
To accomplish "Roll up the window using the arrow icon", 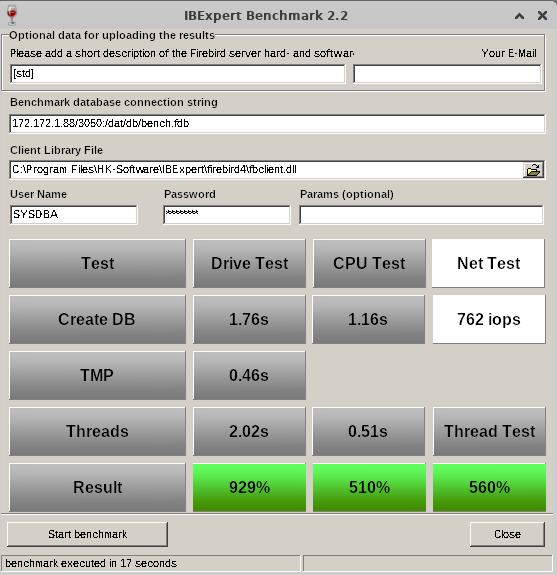I will click(x=519, y=16).
